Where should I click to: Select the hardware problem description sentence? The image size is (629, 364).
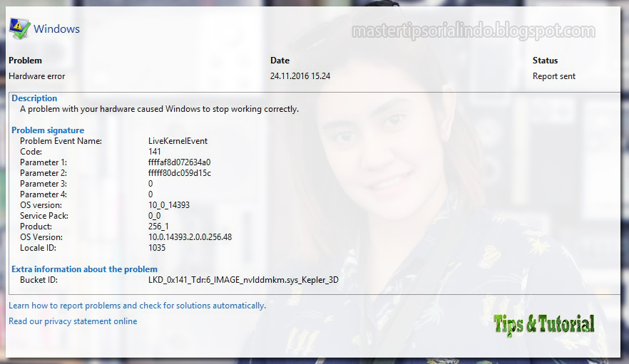(x=159, y=109)
